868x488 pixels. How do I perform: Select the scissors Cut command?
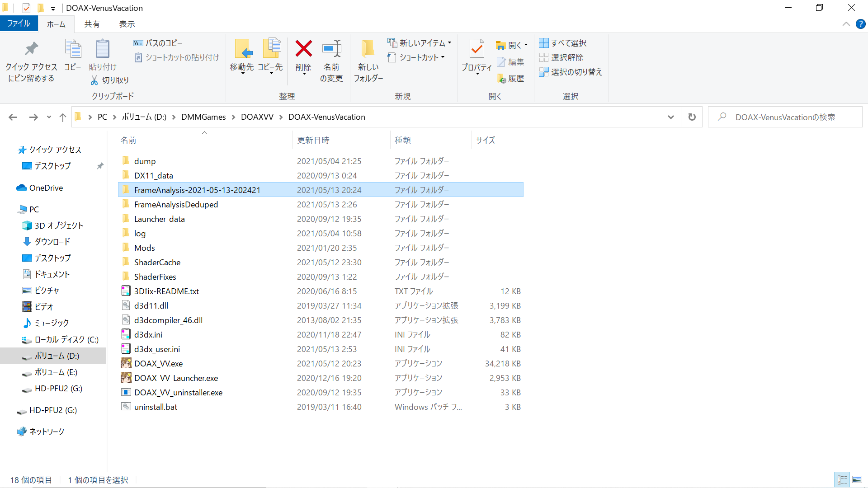pos(110,80)
